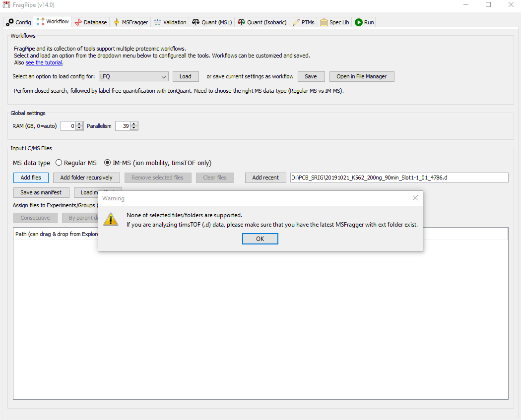
Task: Increase Parallelism using its up arrow
Action: [133, 123]
